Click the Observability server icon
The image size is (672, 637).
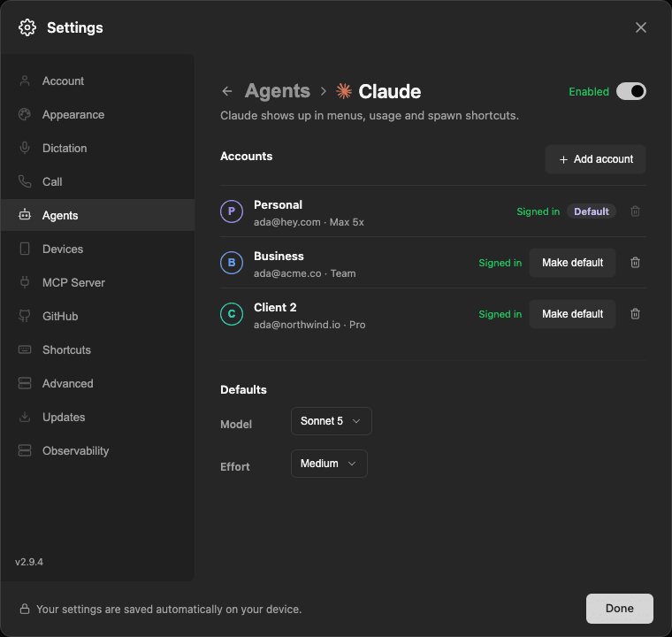[x=25, y=450]
